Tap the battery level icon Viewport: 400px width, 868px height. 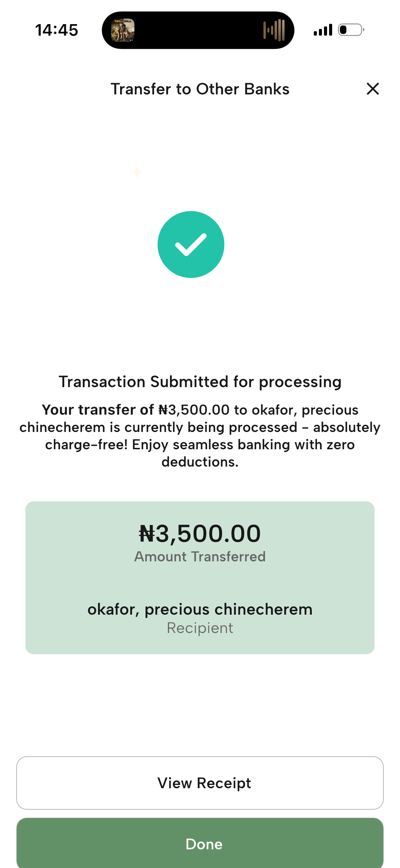point(351,30)
